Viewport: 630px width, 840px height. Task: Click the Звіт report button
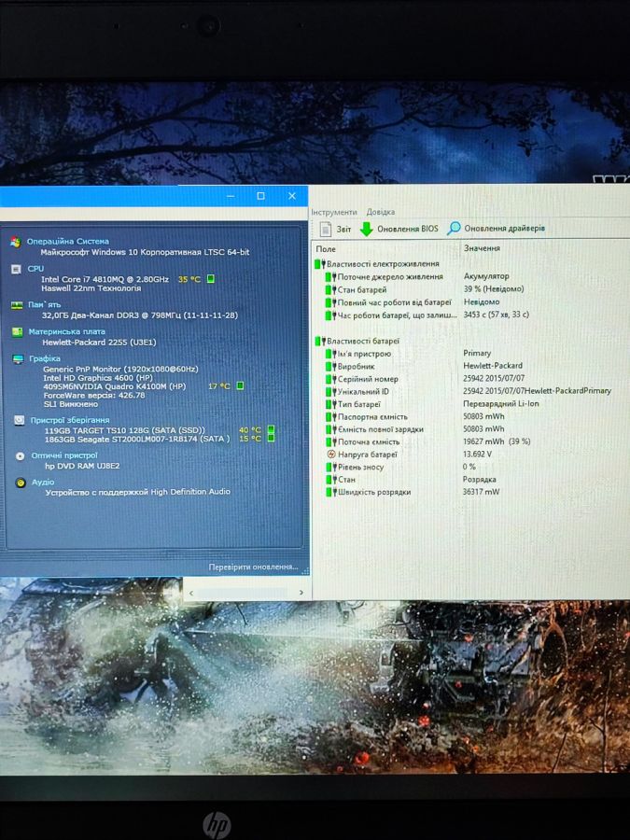tap(335, 229)
